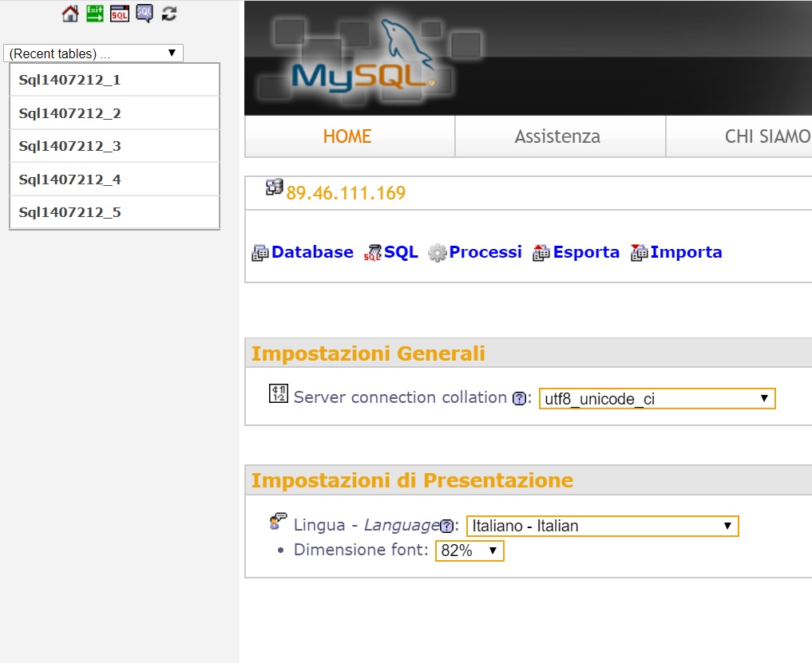Click the reload navigation arrows icon

168,14
